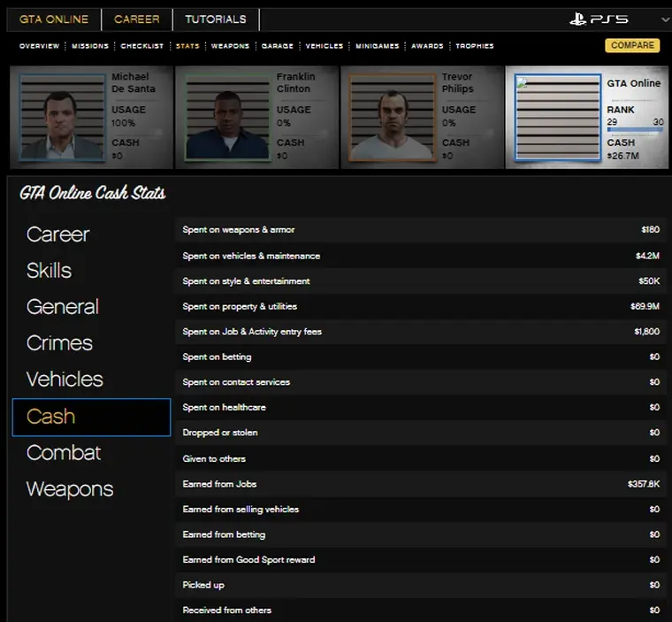
Task: Go to the WEAPONS submenu link
Action: [230, 46]
